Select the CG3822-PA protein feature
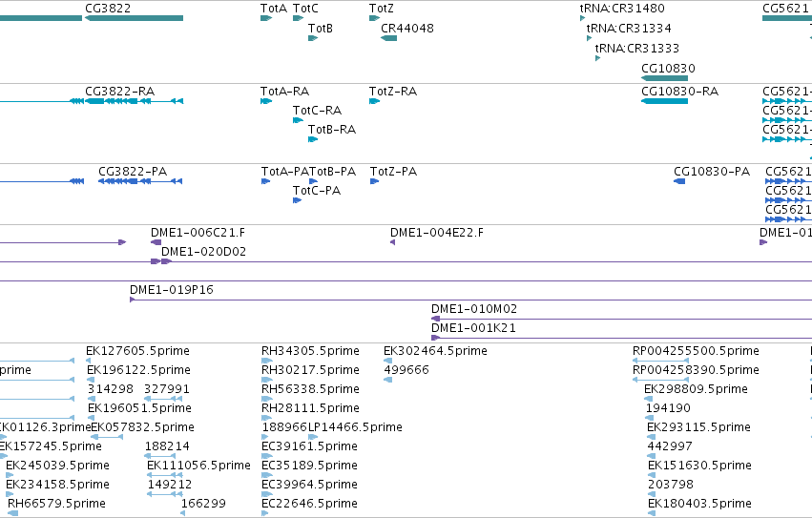 (140, 181)
